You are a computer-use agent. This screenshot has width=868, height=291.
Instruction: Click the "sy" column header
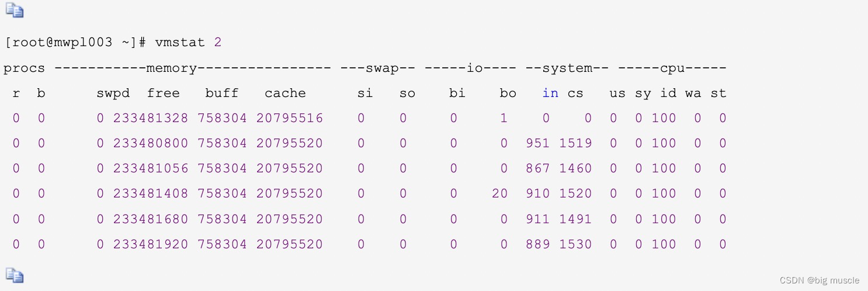643,93
